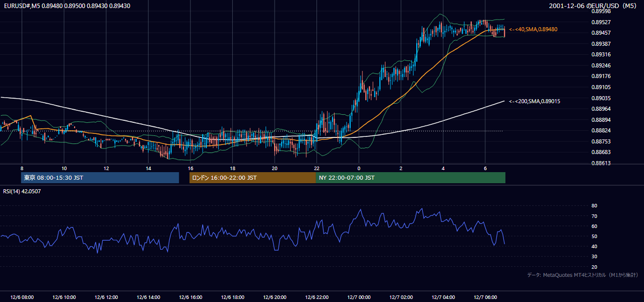Click hour label 10 under the price chart

coord(64,168)
